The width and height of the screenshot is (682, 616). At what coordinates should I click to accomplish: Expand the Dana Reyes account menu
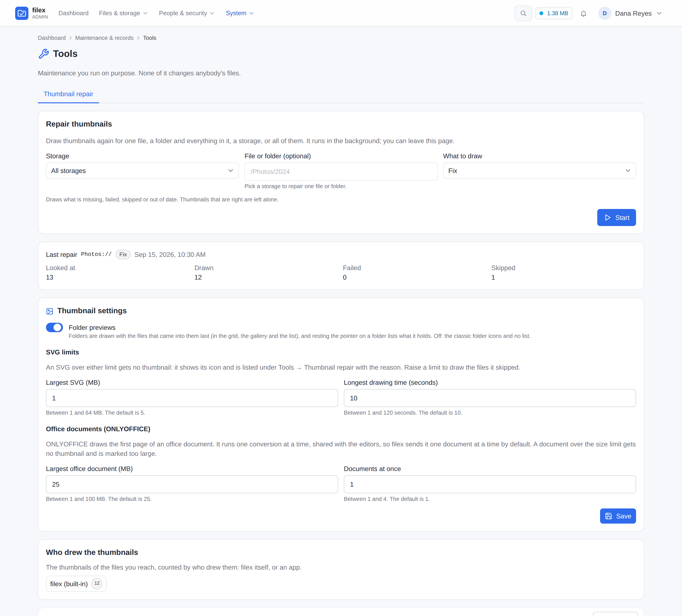[630, 13]
